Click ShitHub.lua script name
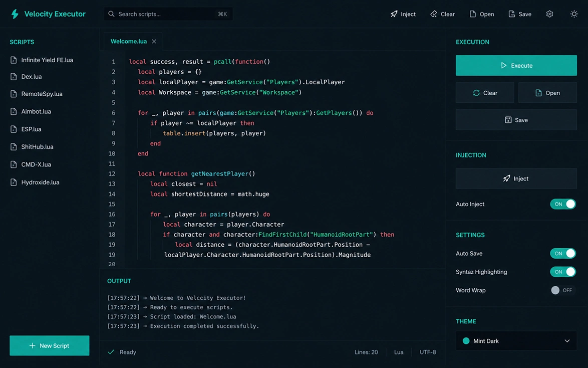The image size is (588, 368). pos(37,147)
